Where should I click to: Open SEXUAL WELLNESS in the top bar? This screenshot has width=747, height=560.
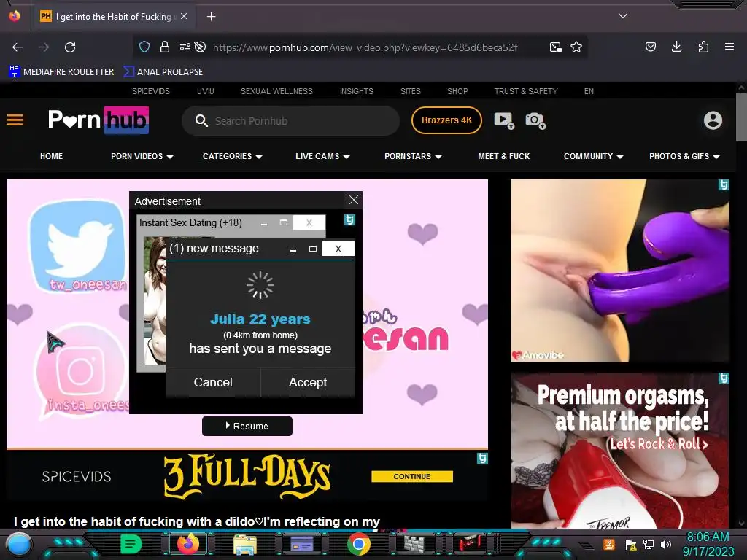pyautogui.click(x=276, y=91)
